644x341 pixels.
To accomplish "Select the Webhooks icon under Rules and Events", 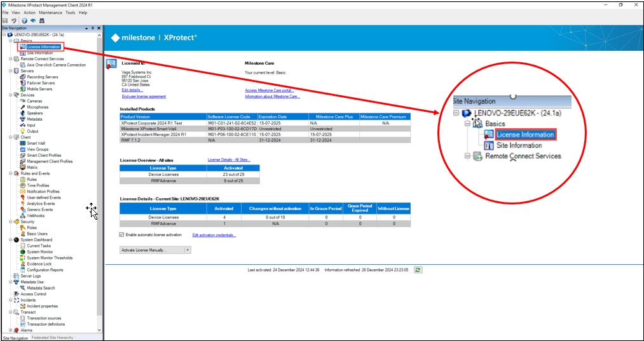I will (x=22, y=215).
